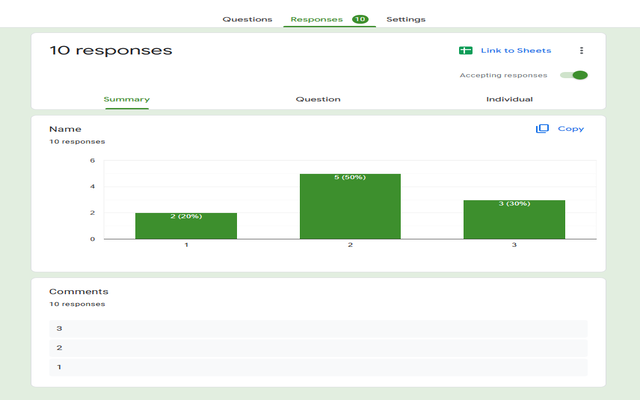
Task: Click the green Sheets spreadsheet icon
Action: [465, 51]
